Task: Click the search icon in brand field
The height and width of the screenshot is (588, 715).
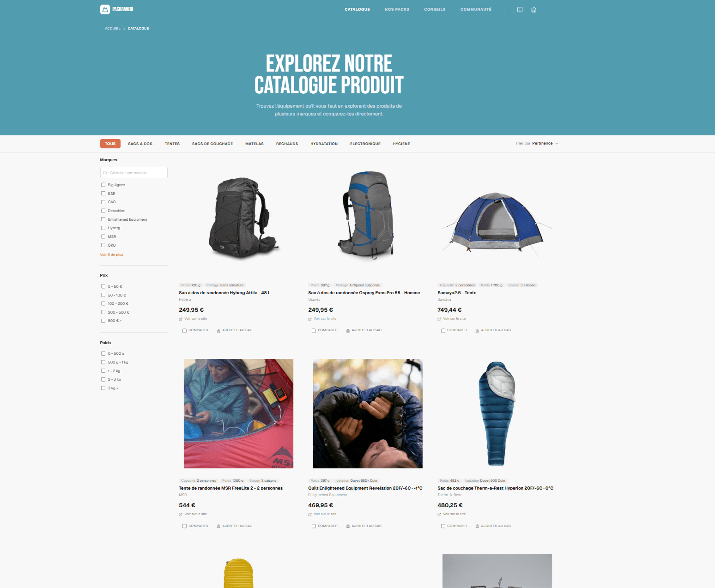Action: pyautogui.click(x=105, y=173)
